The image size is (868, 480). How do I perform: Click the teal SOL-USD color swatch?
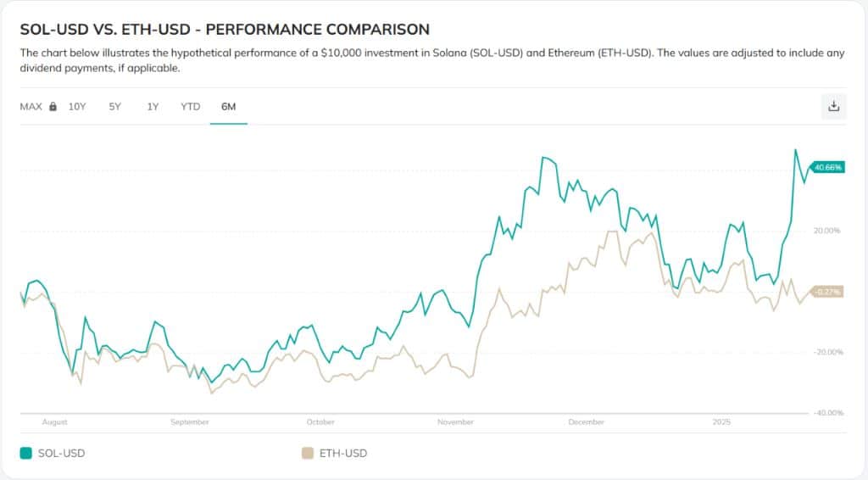pyautogui.click(x=26, y=453)
